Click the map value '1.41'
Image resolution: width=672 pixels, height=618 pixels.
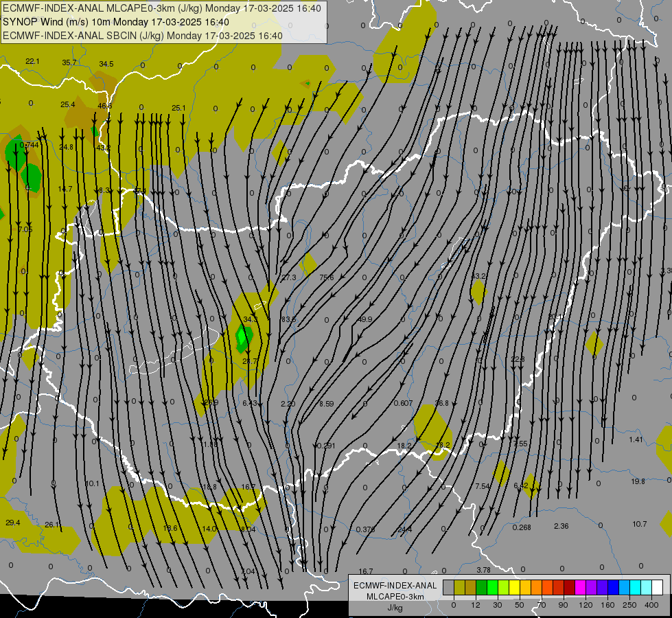click(x=636, y=439)
